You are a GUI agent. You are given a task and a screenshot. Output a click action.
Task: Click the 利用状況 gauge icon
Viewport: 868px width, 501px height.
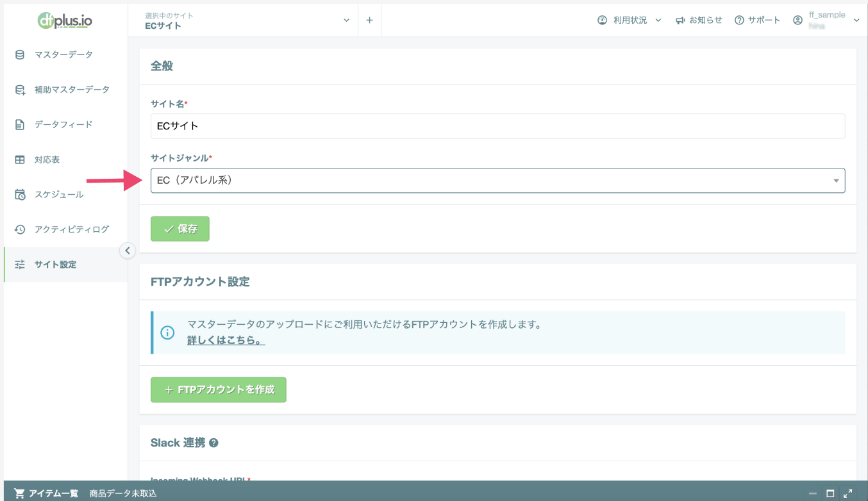click(x=602, y=21)
